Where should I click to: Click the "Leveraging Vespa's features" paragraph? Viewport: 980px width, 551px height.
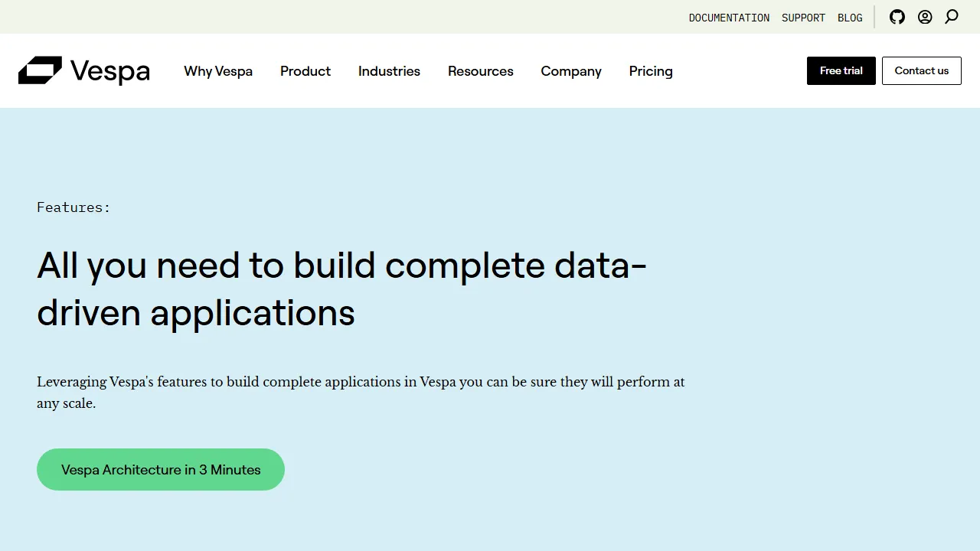click(361, 393)
